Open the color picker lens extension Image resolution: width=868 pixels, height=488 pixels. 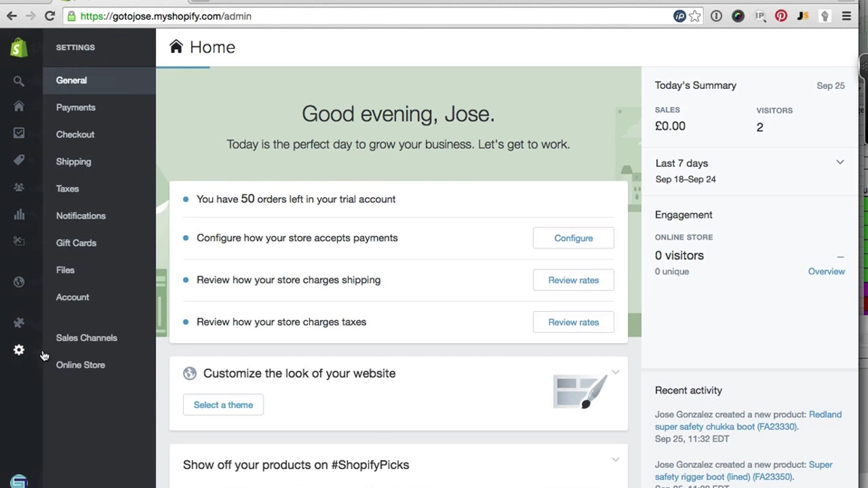point(738,16)
